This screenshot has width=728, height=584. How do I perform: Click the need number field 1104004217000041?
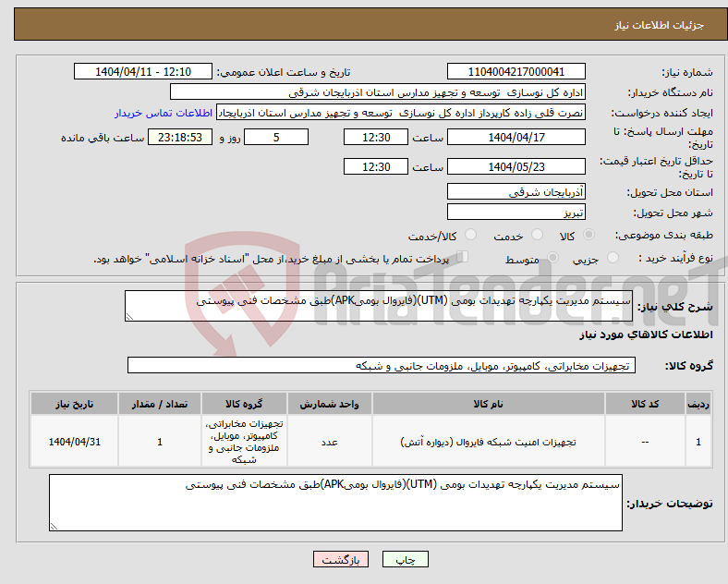(x=516, y=71)
